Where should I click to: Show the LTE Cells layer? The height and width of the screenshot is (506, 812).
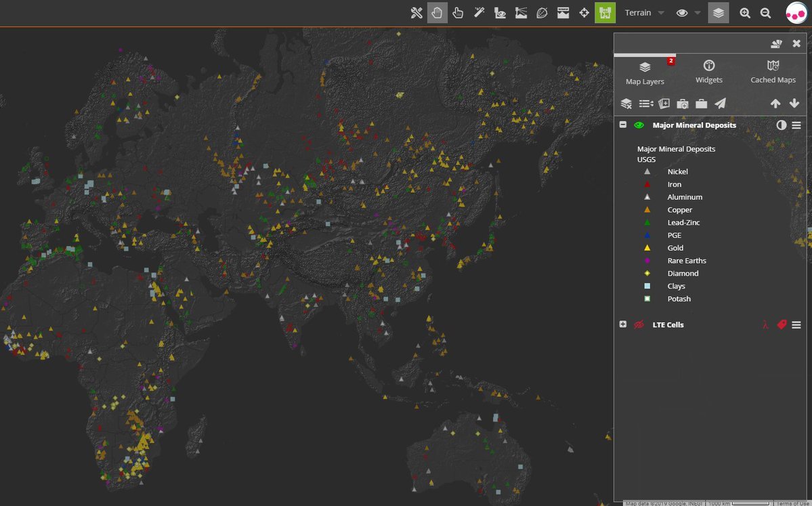point(638,325)
